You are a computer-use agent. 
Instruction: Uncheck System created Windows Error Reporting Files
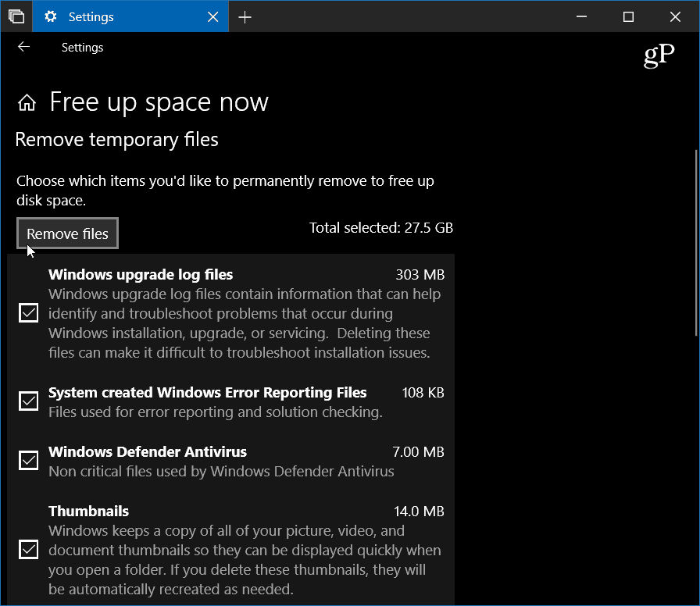[29, 401]
